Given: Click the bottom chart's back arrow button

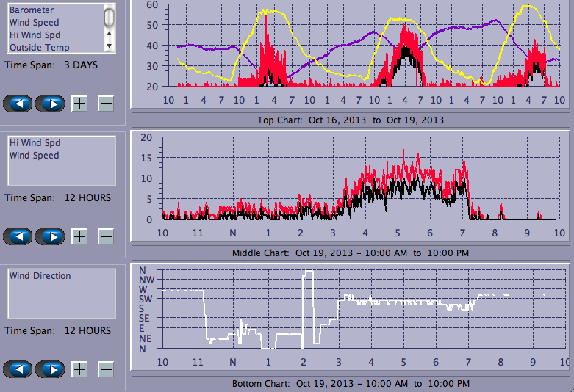Looking at the screenshot, I should (18, 369).
